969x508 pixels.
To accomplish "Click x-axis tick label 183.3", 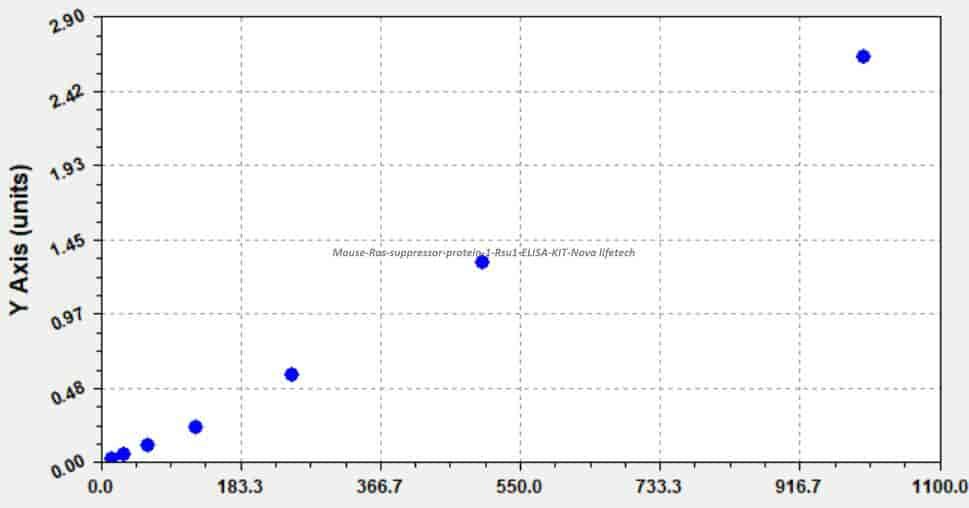I will coord(241,487).
